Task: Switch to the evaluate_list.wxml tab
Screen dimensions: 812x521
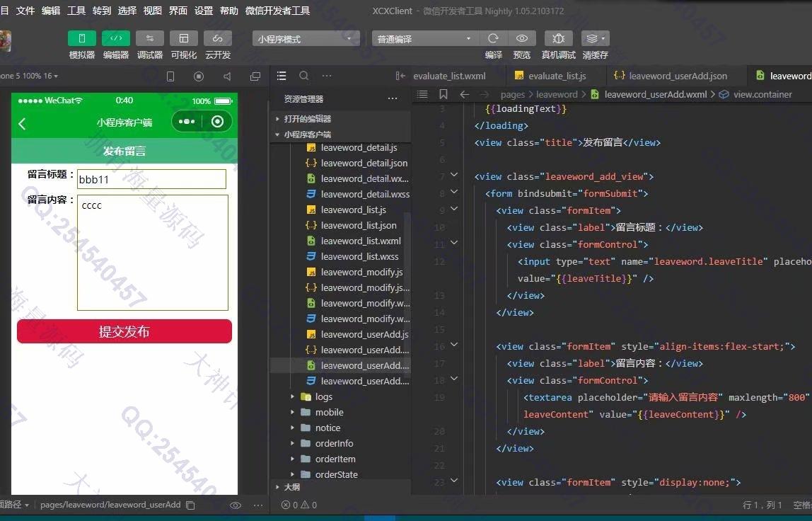Action: coord(450,76)
